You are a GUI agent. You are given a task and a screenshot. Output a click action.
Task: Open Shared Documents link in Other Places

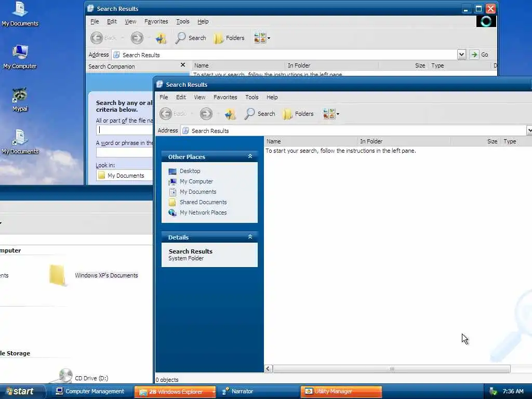pyautogui.click(x=203, y=202)
